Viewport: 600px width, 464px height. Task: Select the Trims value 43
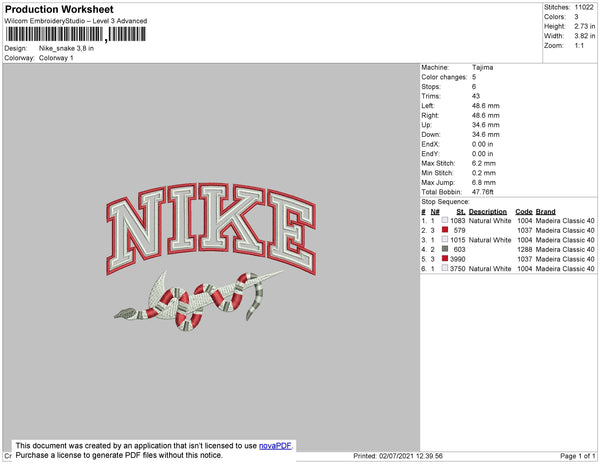click(476, 96)
